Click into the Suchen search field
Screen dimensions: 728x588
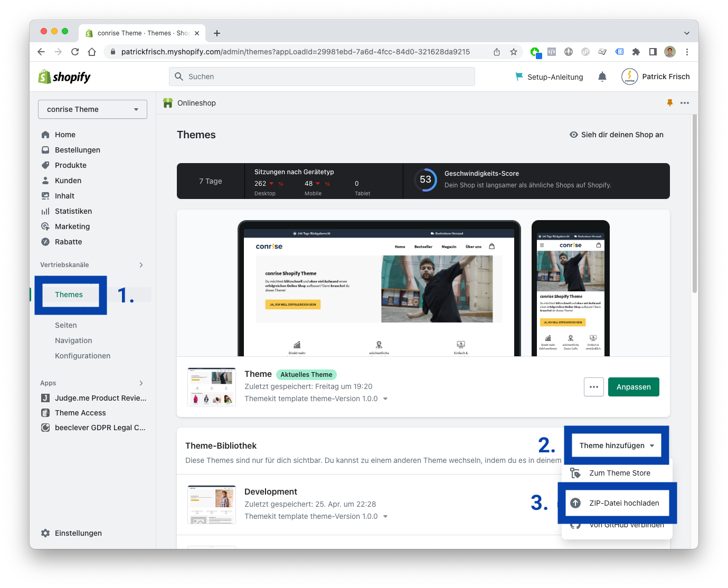pos(322,77)
